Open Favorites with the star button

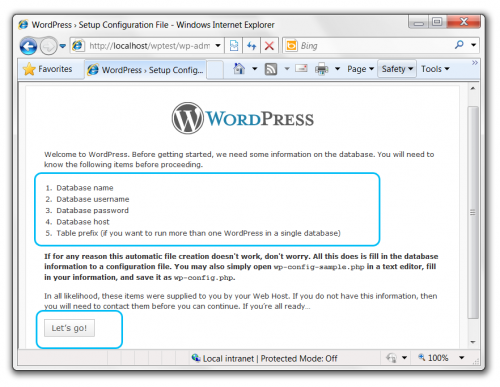(48, 69)
